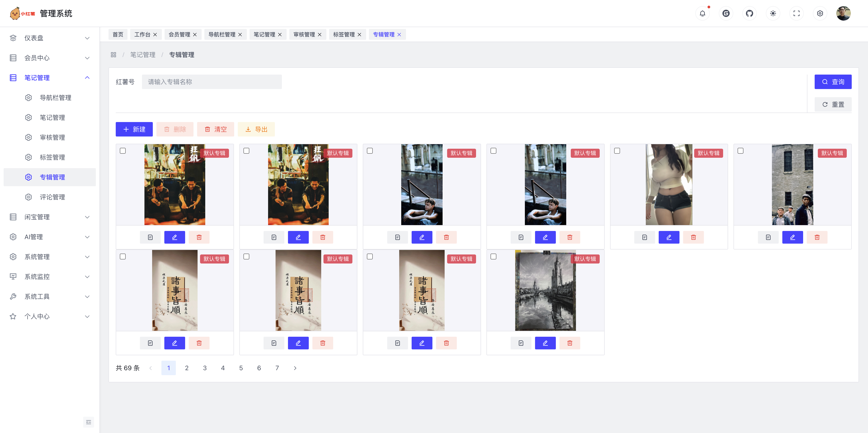Switch to the 标签管理 tab
This screenshot has width=868, height=433.
[344, 34]
